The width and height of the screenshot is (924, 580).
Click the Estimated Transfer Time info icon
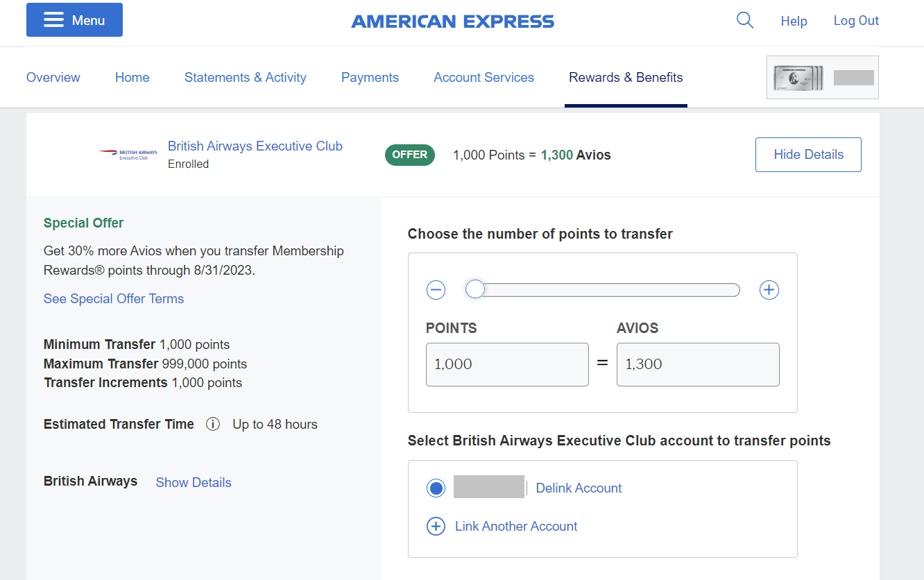pos(213,424)
